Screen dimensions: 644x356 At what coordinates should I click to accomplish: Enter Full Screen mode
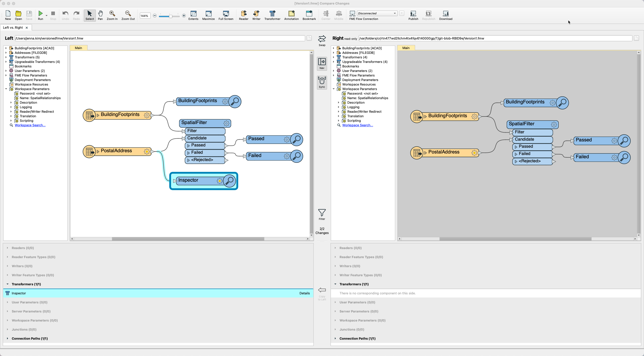[x=226, y=15]
